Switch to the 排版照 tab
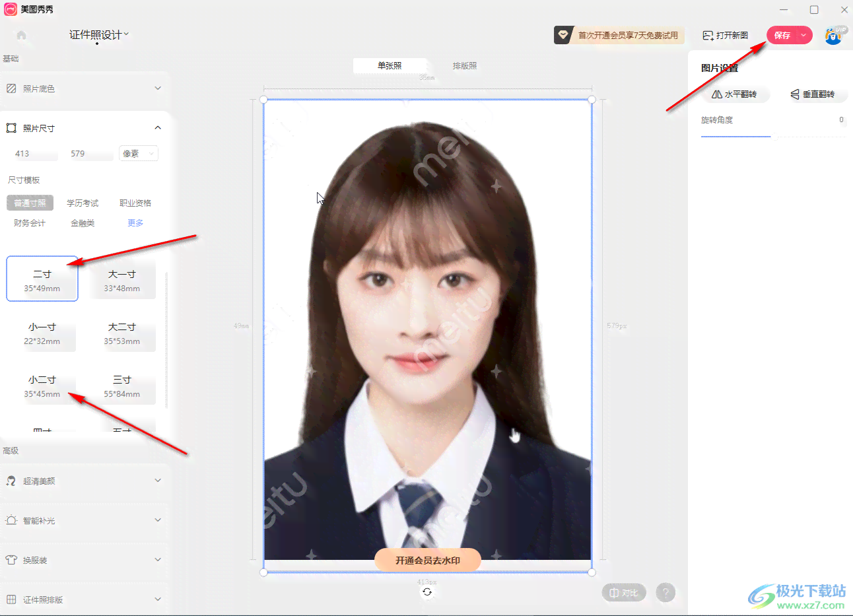853x616 pixels. coord(465,65)
